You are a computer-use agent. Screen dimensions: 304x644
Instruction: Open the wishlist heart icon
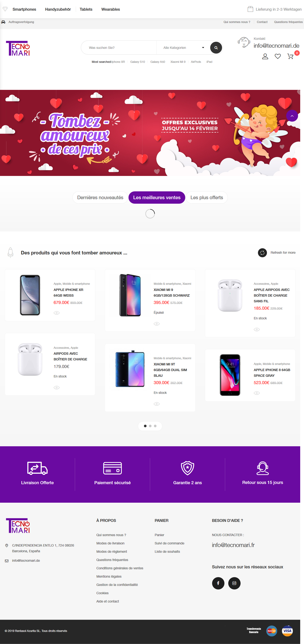pyautogui.click(x=277, y=56)
